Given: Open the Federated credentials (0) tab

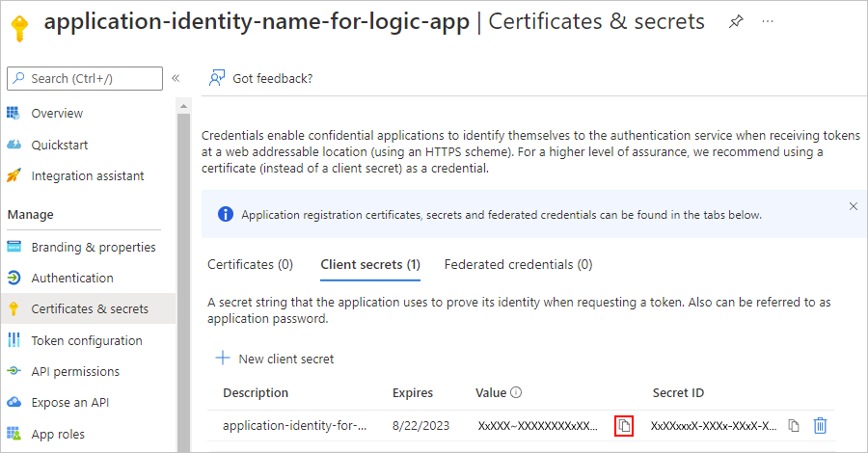Looking at the screenshot, I should [x=518, y=264].
